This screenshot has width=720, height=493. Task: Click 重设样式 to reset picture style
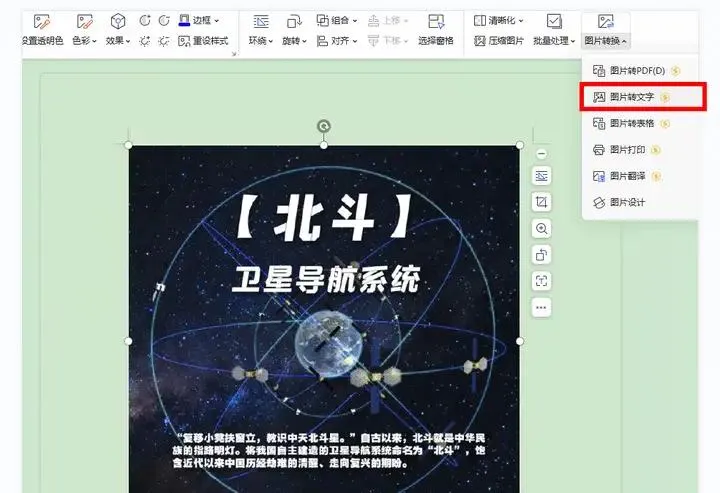point(203,41)
